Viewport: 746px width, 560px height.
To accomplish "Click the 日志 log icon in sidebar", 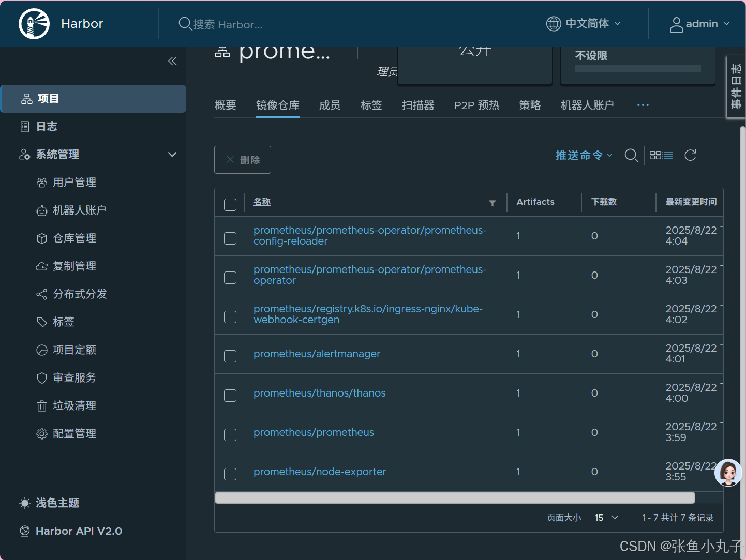I will 24,127.
